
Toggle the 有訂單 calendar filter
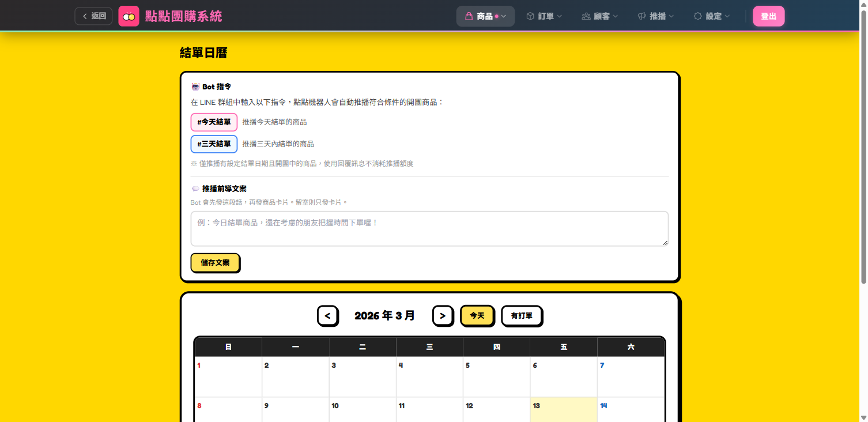522,316
